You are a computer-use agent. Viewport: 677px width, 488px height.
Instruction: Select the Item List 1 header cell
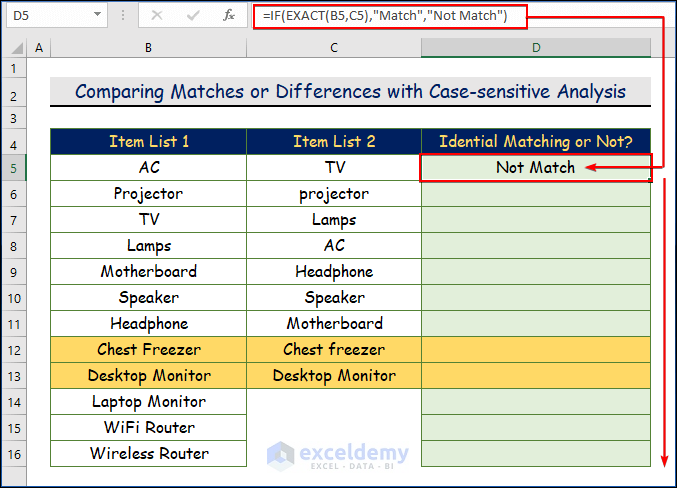pyautogui.click(x=148, y=141)
